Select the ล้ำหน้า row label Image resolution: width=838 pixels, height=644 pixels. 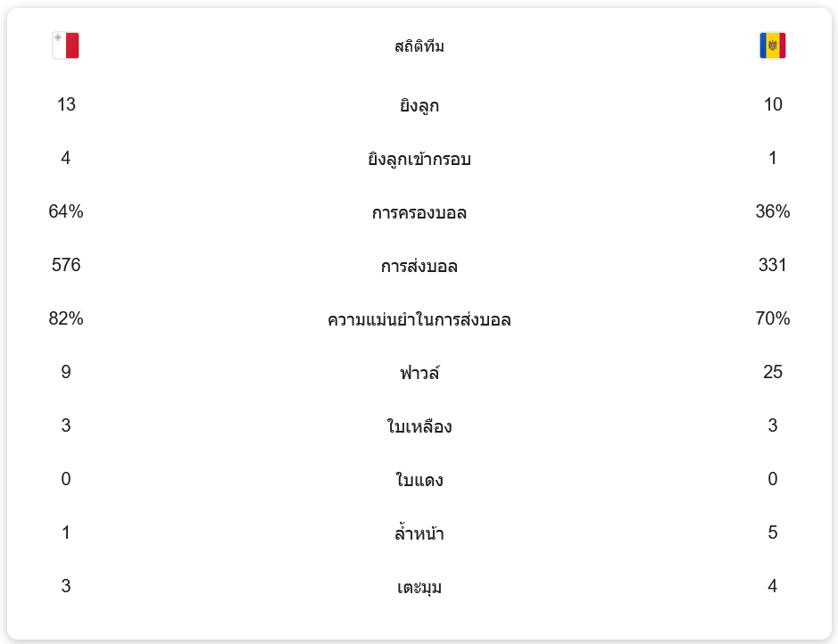click(419, 534)
